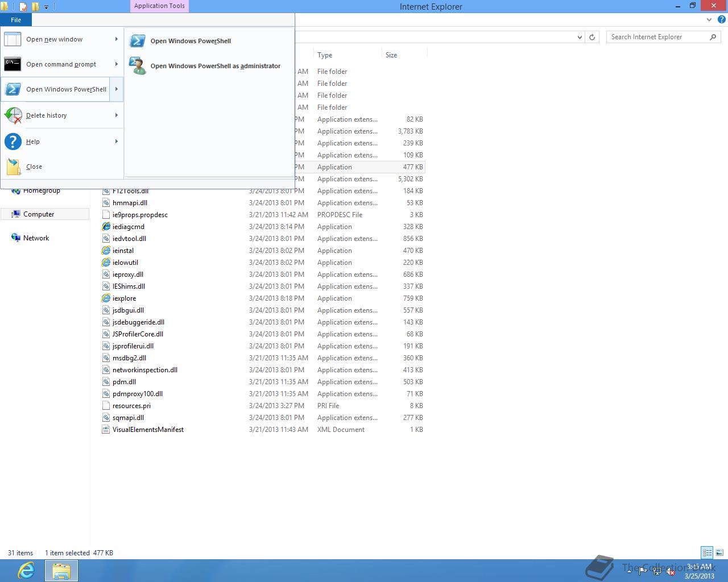Sort by the Size column header
The width and height of the screenshot is (728, 582).
point(404,55)
